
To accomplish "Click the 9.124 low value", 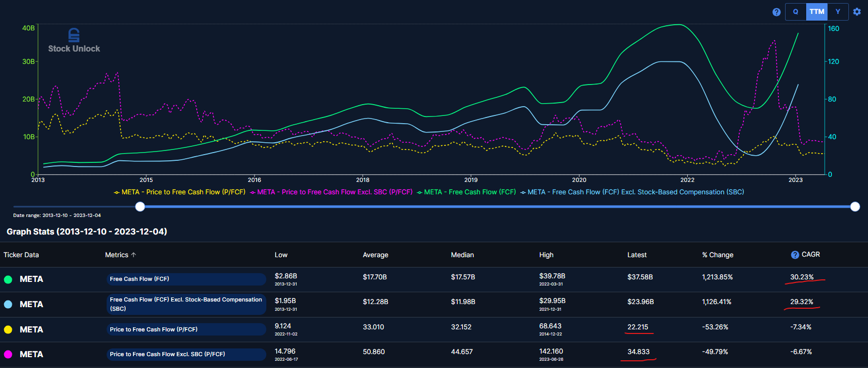I will pyautogui.click(x=283, y=326).
